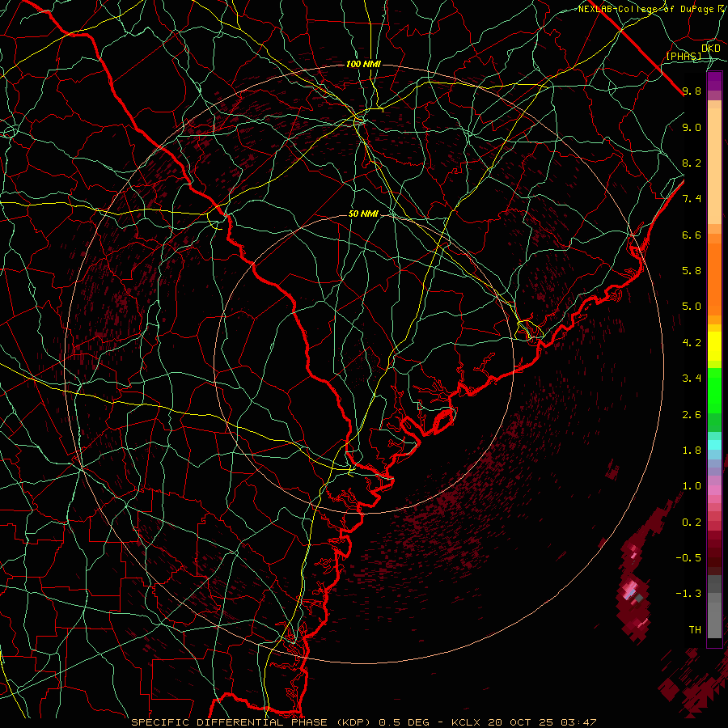Viewport: 728px width, 728px height.
Task: Click the 9.8 value on the color scale
Action: coord(692,91)
